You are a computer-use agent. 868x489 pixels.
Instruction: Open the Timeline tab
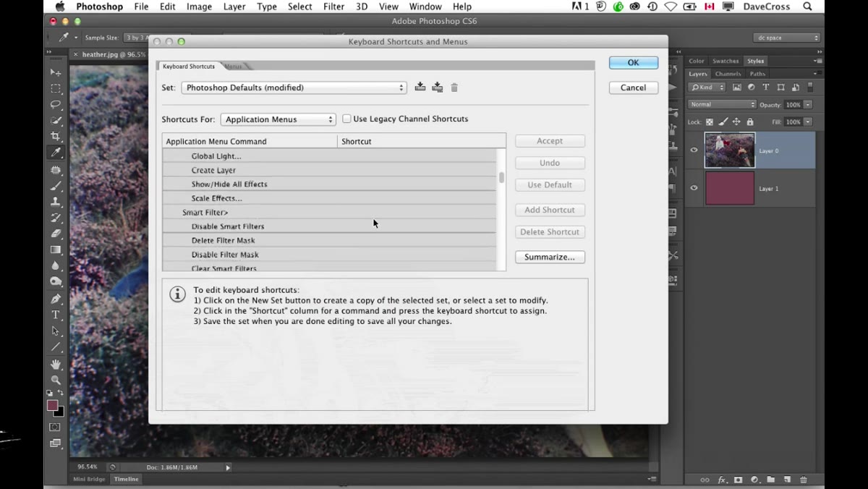126,479
